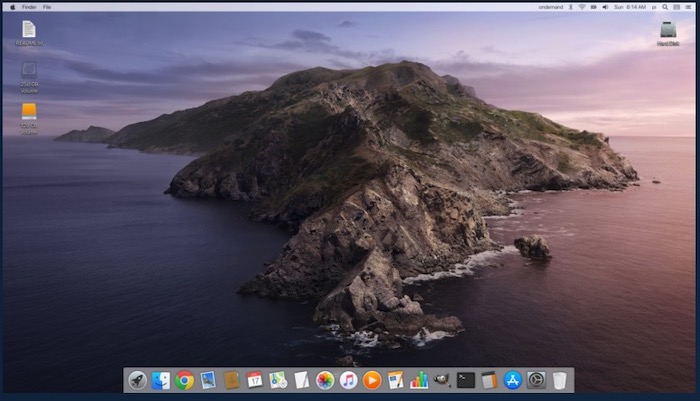700x401 pixels.
Task: Open the pi user menu
Action: (654, 7)
